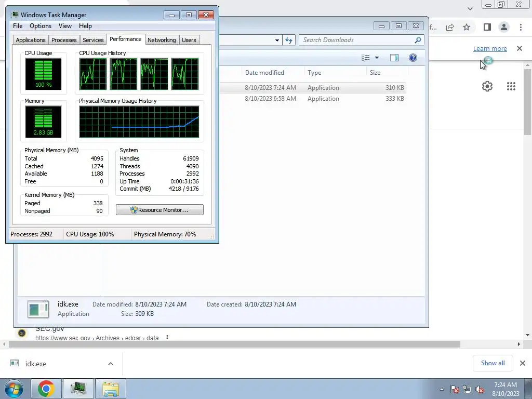Click the vertical scrollbar down arrow

pyautogui.click(x=528, y=335)
